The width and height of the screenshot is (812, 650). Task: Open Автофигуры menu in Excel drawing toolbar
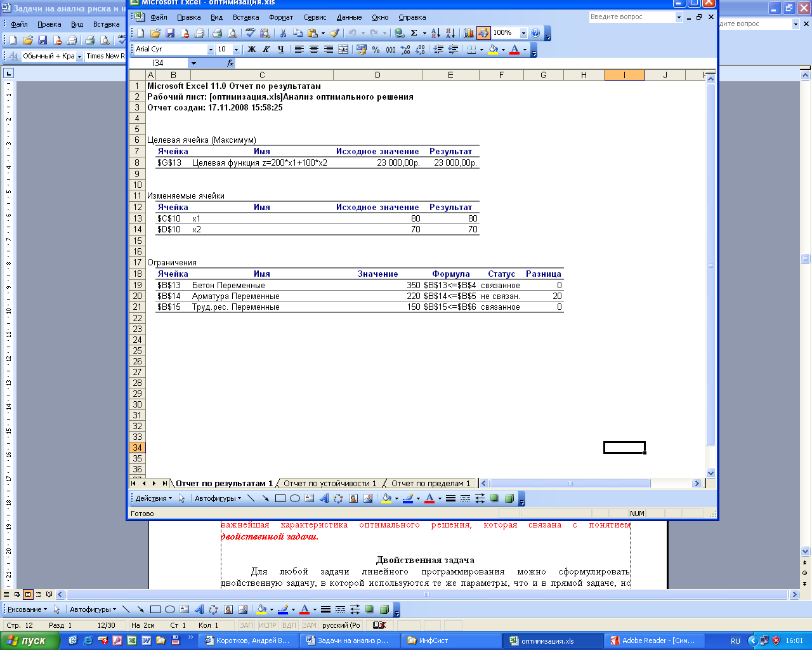point(218,498)
